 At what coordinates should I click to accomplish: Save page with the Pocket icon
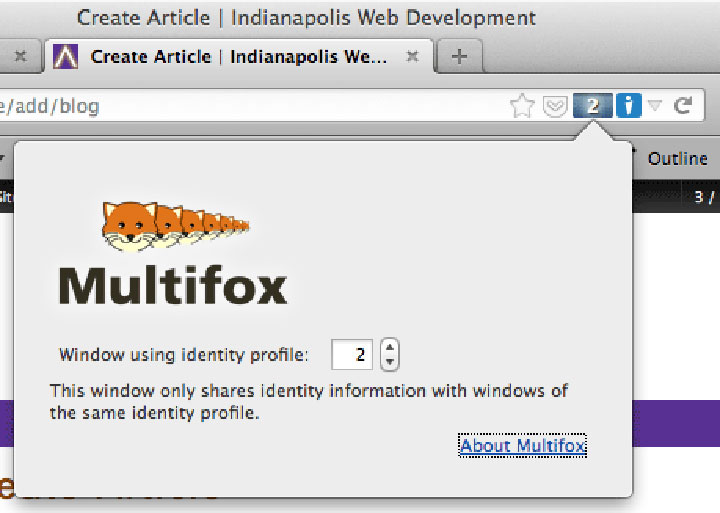(555, 106)
